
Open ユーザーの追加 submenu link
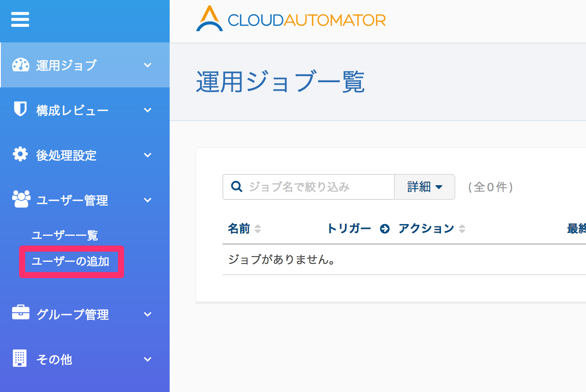[71, 261]
